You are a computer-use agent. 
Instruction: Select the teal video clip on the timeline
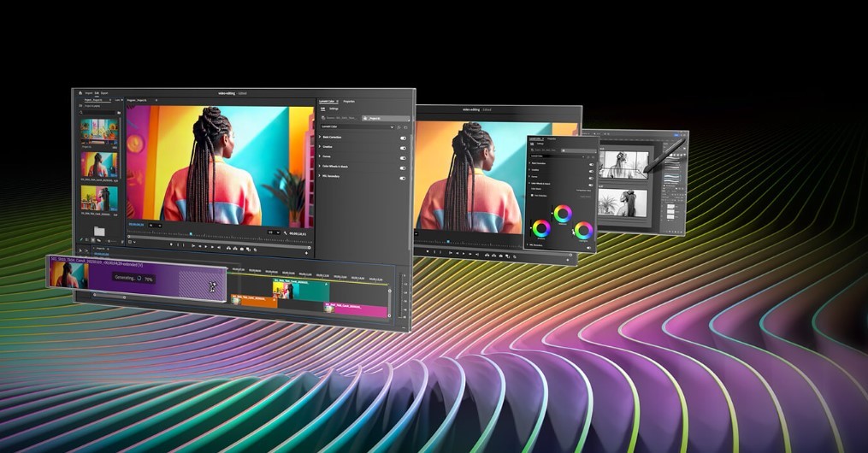310,291
